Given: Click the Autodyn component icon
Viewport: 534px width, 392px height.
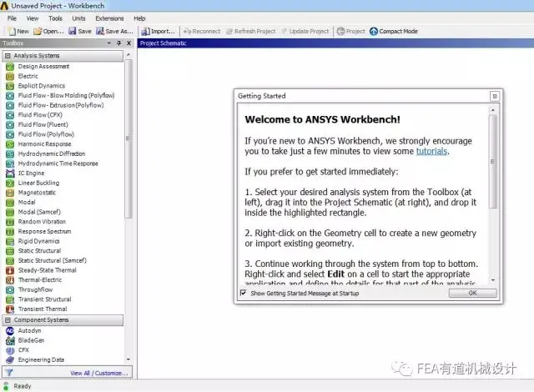Looking at the screenshot, I should [10, 331].
